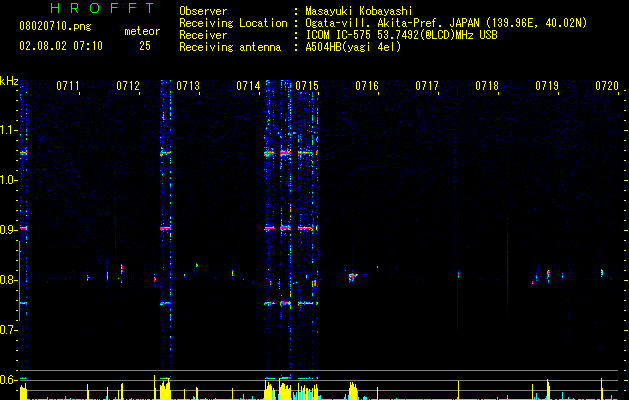Click the date stamp 02.08.02 07:10
The image size is (629, 400).
(61, 46)
